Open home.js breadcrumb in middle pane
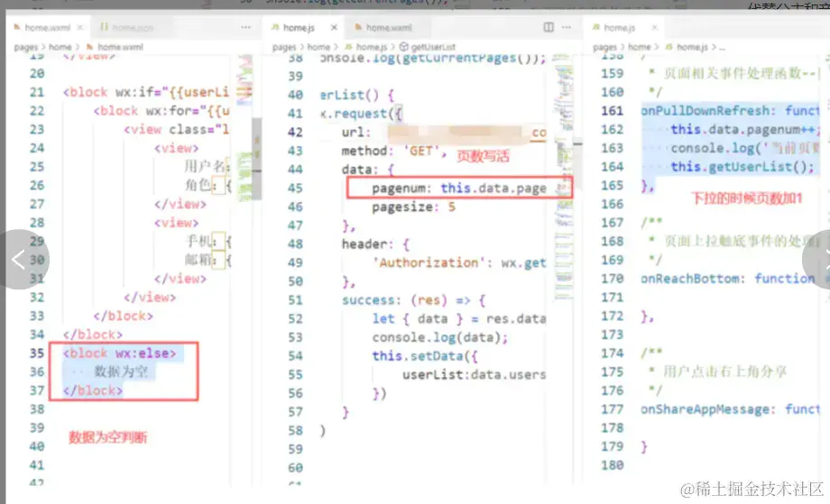The image size is (830, 504). pyautogui.click(x=371, y=47)
